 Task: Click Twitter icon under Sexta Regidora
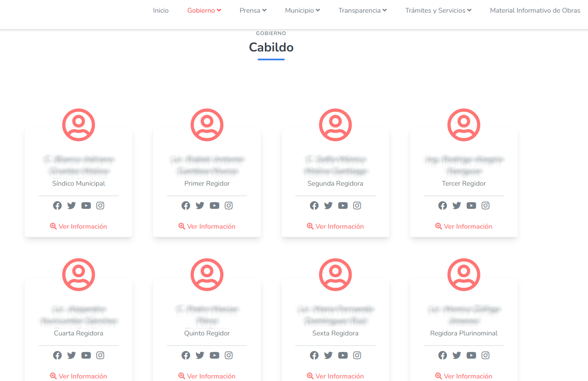pyautogui.click(x=328, y=355)
